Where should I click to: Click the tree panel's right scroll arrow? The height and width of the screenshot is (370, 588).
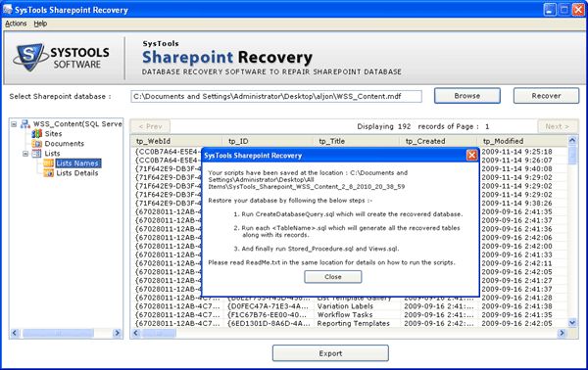click(117, 333)
